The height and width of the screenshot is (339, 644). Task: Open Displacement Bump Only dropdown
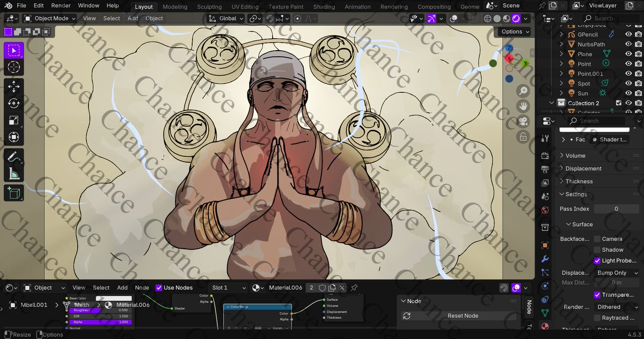click(617, 273)
